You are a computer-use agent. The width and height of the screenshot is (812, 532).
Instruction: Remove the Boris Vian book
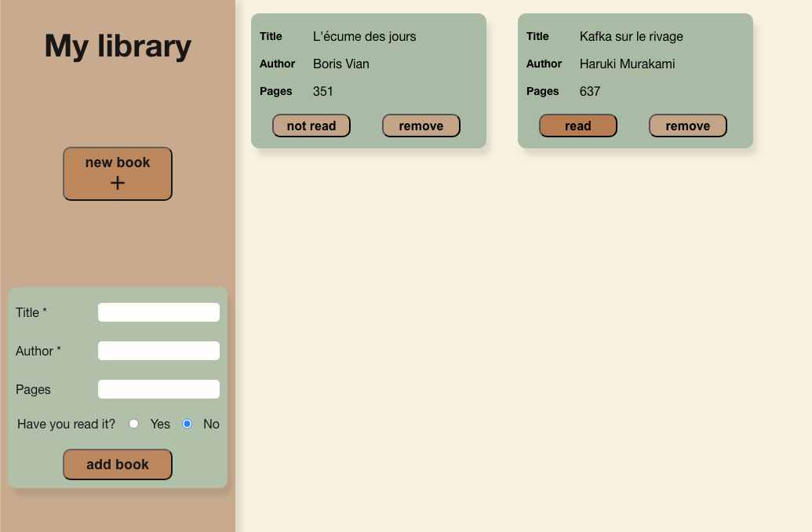[x=421, y=126]
